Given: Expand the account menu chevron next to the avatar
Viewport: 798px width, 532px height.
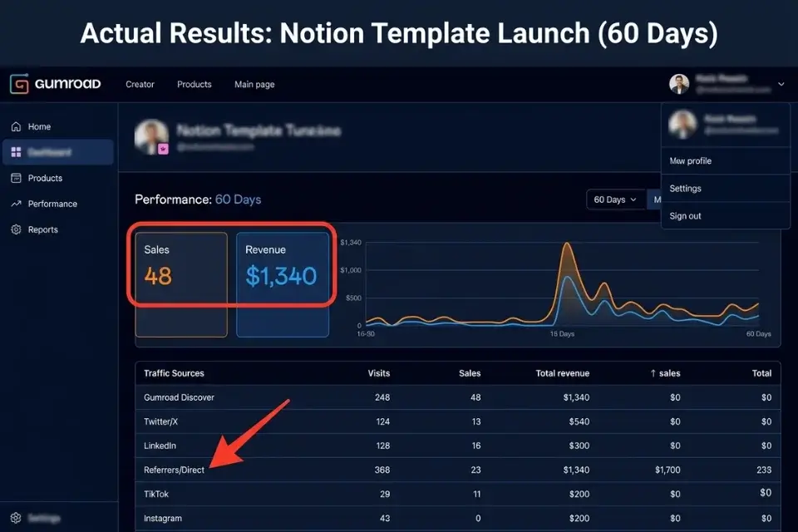Looking at the screenshot, I should pyautogui.click(x=780, y=84).
